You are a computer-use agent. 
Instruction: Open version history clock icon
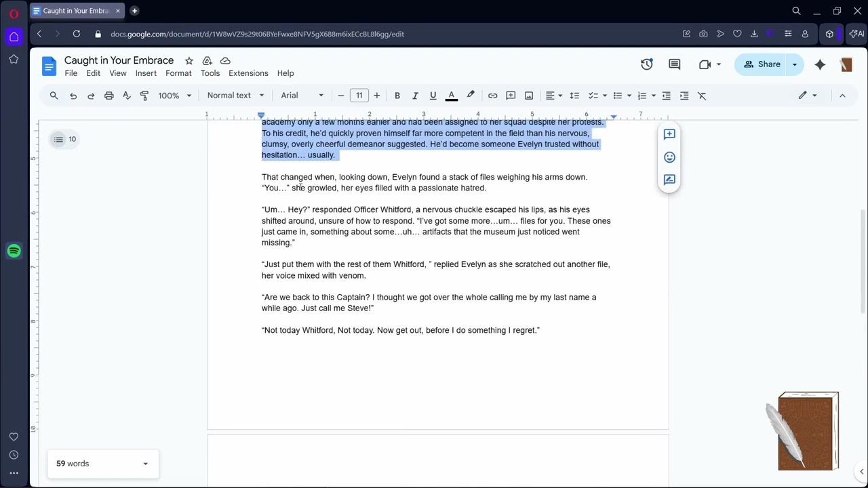647,64
